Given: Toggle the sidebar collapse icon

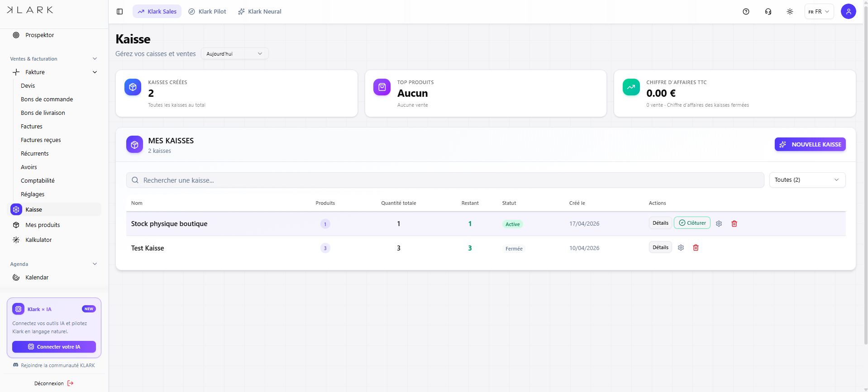Looking at the screenshot, I should [x=119, y=12].
